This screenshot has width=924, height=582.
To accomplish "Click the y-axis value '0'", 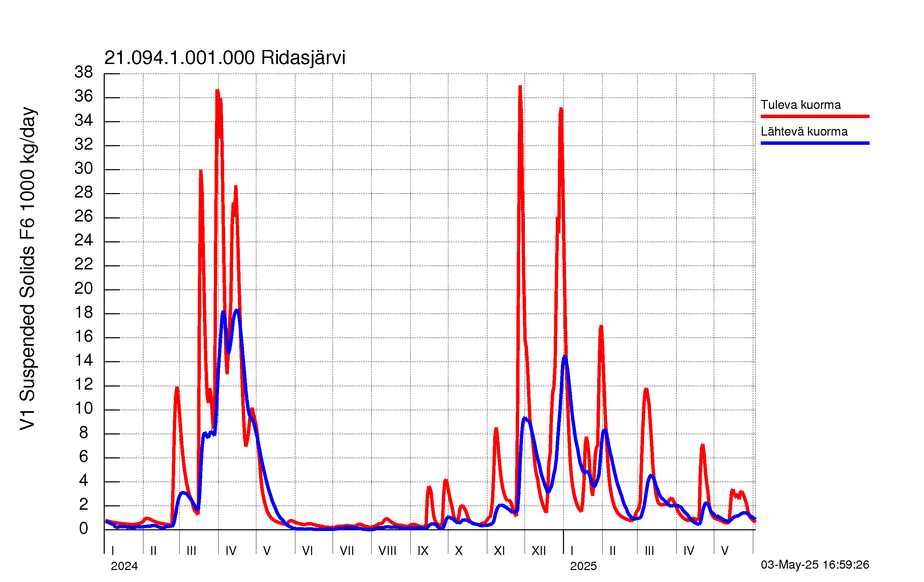I will [x=84, y=529].
